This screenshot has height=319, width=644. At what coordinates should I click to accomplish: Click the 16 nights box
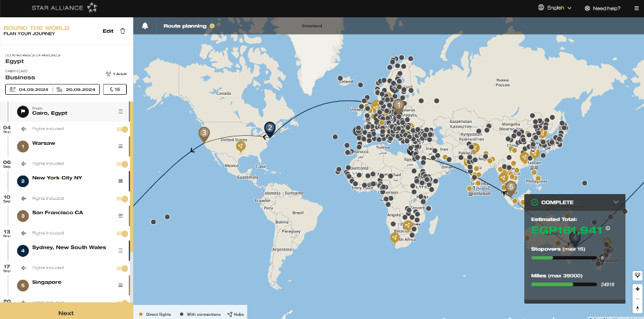tap(115, 89)
